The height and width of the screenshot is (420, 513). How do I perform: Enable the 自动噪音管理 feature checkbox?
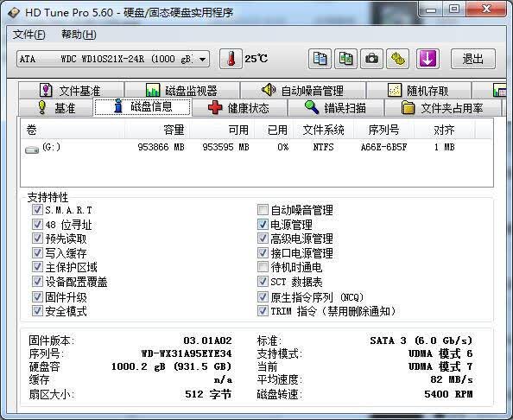pos(263,209)
